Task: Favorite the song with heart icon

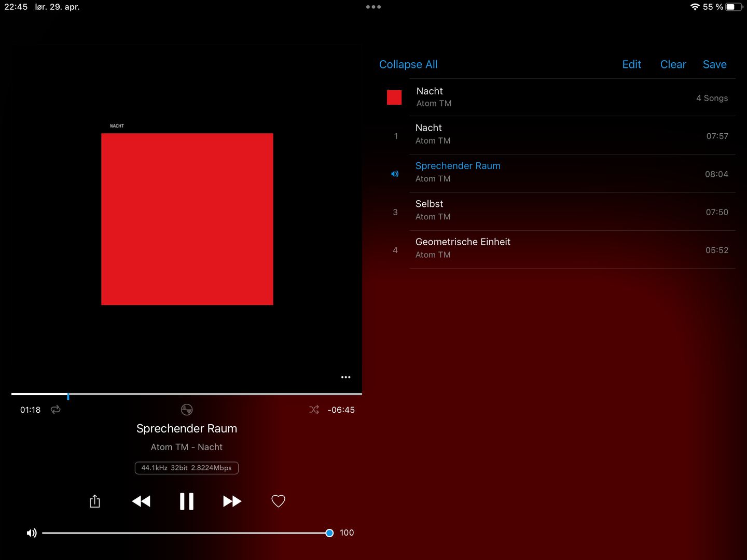Action: click(279, 501)
